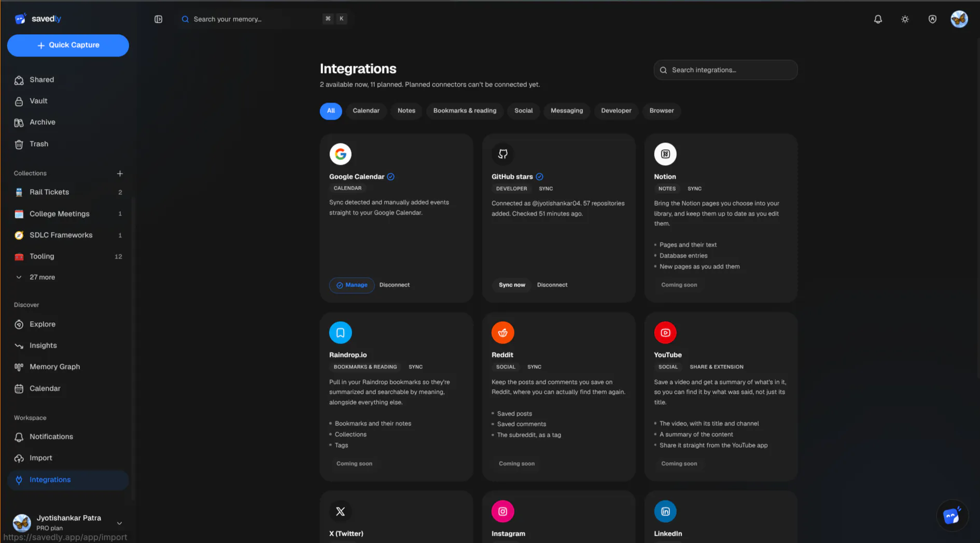
Task: Click the Raindrop.io bookmark icon
Action: pos(340,333)
